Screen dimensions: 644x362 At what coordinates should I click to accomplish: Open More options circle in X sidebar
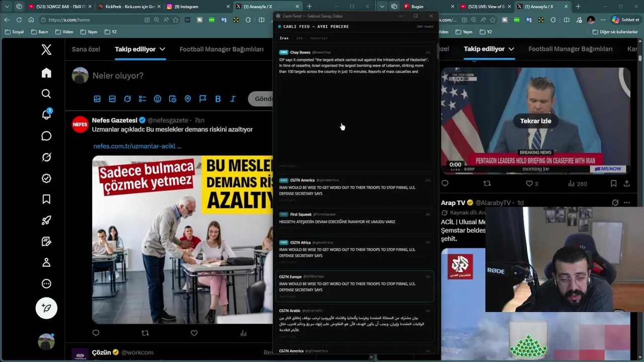tap(46, 284)
